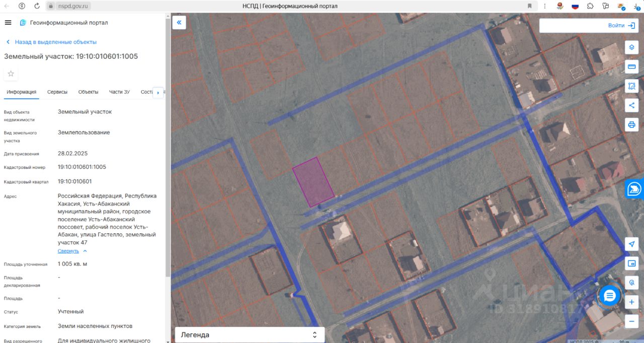This screenshot has width=644, height=343.
Task: Open the browser downloads icon
Action: pos(636,6)
